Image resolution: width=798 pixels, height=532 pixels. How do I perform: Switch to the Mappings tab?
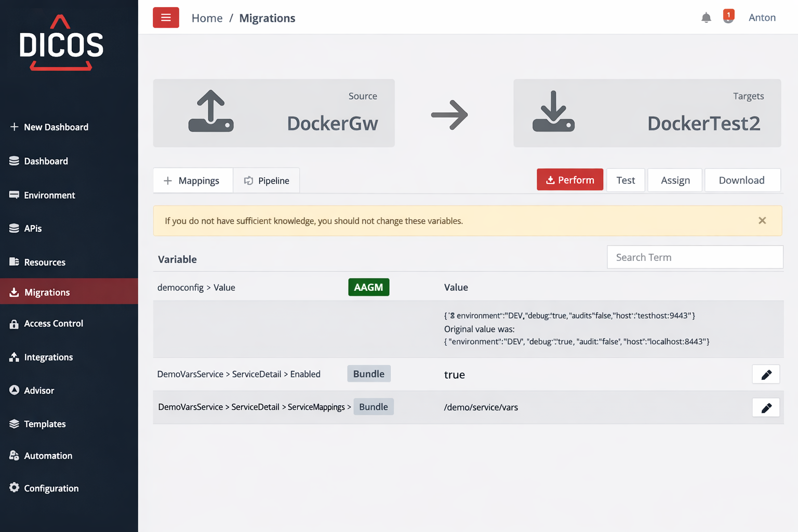[193, 181]
